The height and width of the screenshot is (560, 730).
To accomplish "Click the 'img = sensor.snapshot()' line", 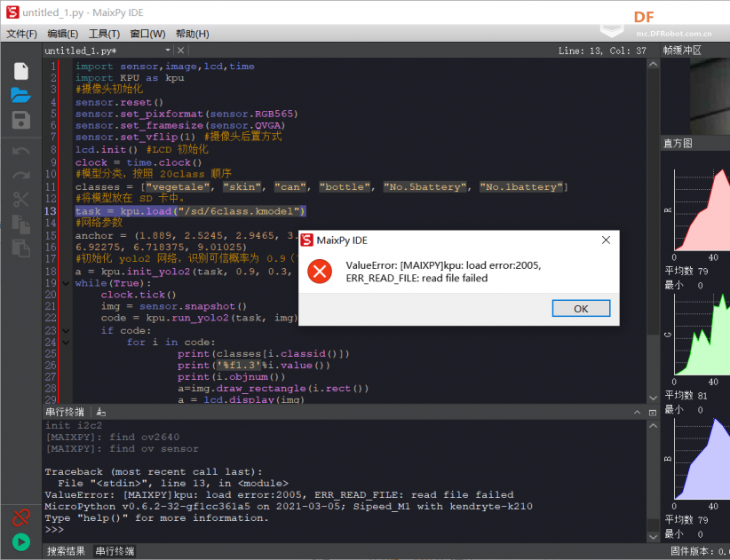I will pyautogui.click(x=174, y=306).
